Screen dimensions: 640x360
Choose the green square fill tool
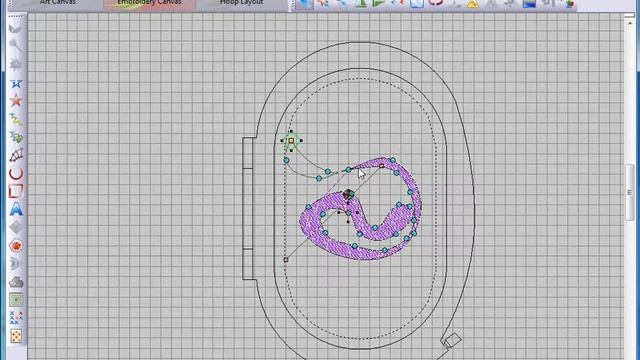pyautogui.click(x=16, y=300)
